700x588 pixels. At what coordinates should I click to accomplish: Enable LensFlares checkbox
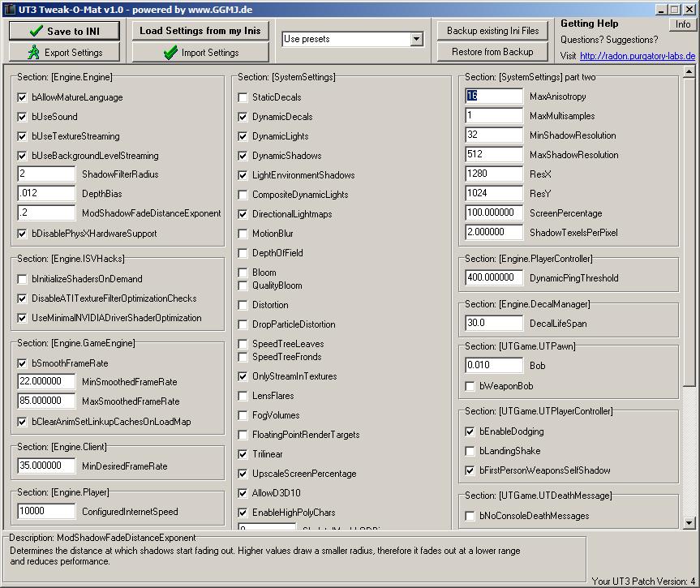coord(243,396)
